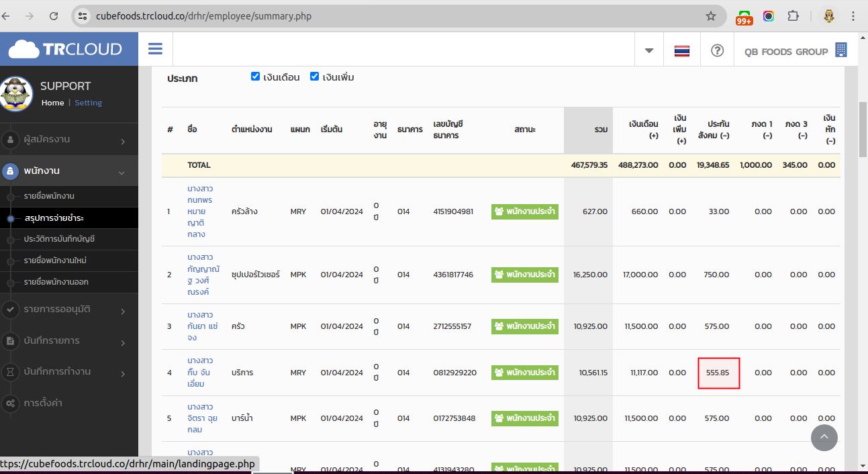
Task: Open employee นางสาว กันยา name link
Action: point(202,326)
